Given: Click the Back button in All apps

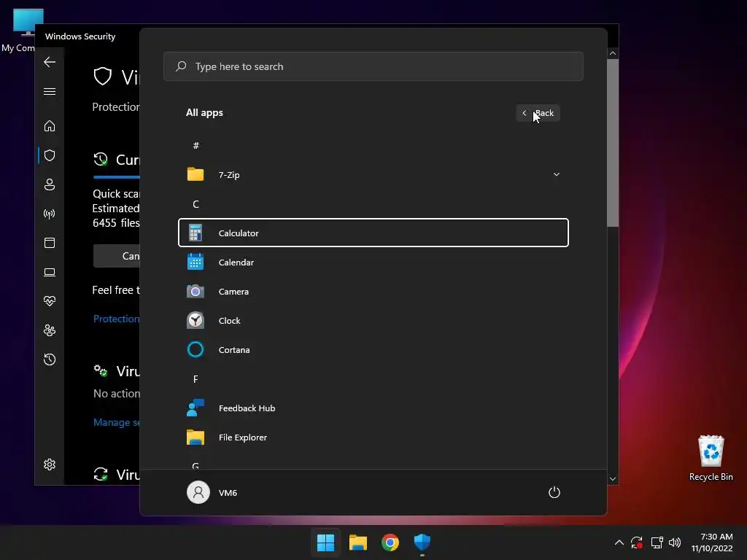Looking at the screenshot, I should (538, 113).
